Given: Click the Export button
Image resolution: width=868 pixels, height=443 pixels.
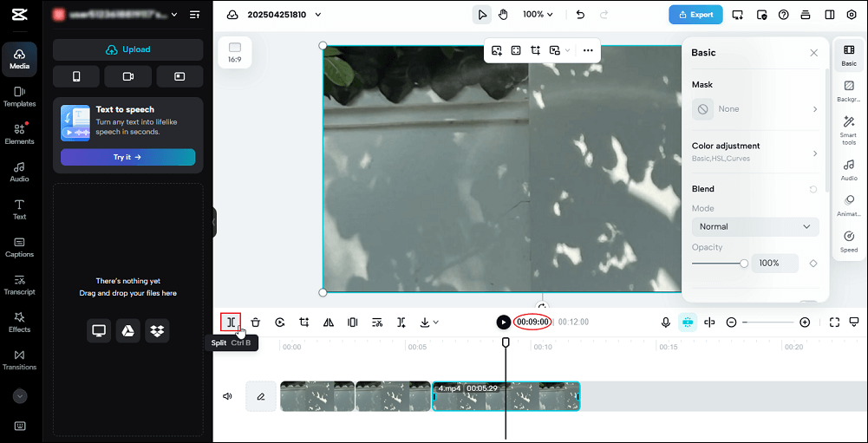Looking at the screenshot, I should 695,15.
